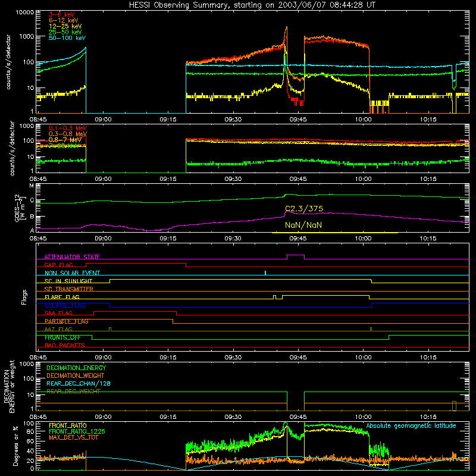Click the yellow 'FRONT_RATIO' legend label
The height and width of the screenshot is (476, 476).
pyautogui.click(x=68, y=425)
